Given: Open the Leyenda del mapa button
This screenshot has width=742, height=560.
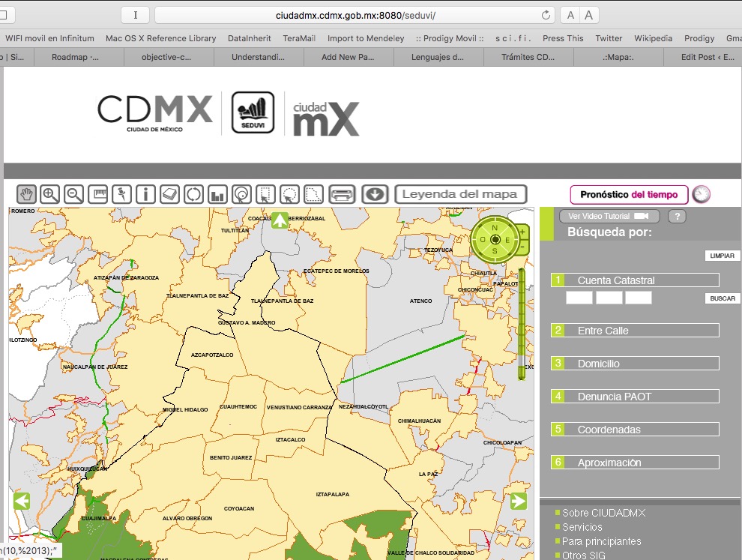Looking at the screenshot, I should [x=459, y=194].
